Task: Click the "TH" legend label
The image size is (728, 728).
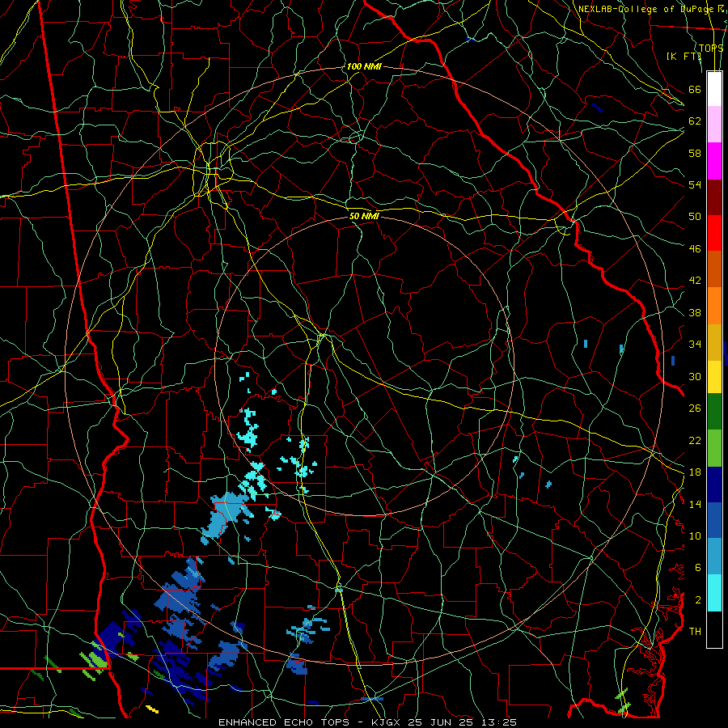Action: click(x=695, y=632)
